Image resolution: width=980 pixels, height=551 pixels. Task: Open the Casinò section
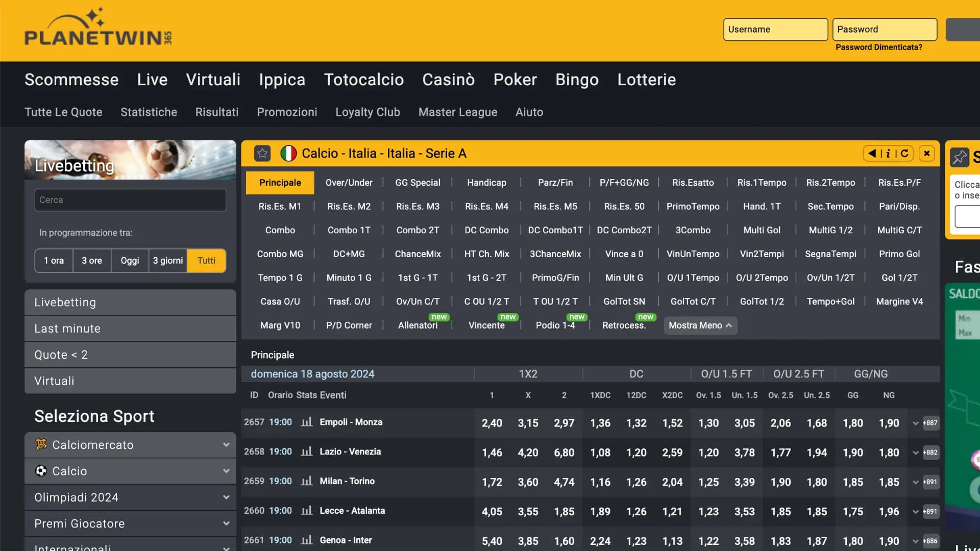(448, 80)
